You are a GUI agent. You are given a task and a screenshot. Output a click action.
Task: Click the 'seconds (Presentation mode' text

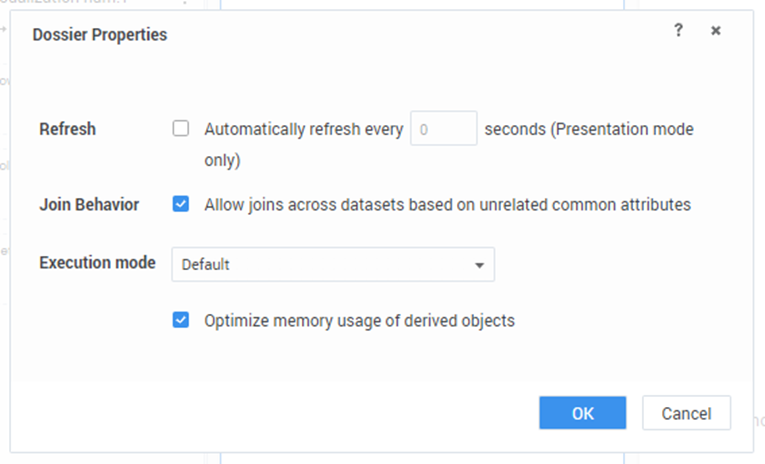coord(589,129)
